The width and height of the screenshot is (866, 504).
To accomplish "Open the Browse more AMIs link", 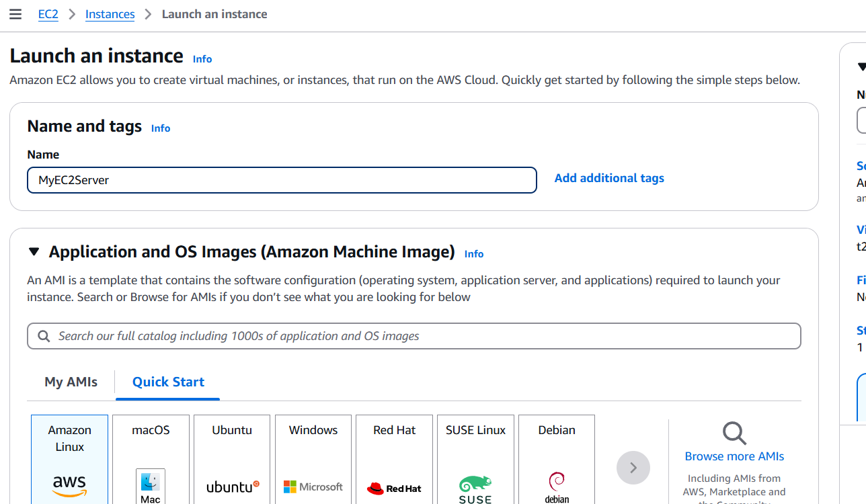I will [734, 456].
